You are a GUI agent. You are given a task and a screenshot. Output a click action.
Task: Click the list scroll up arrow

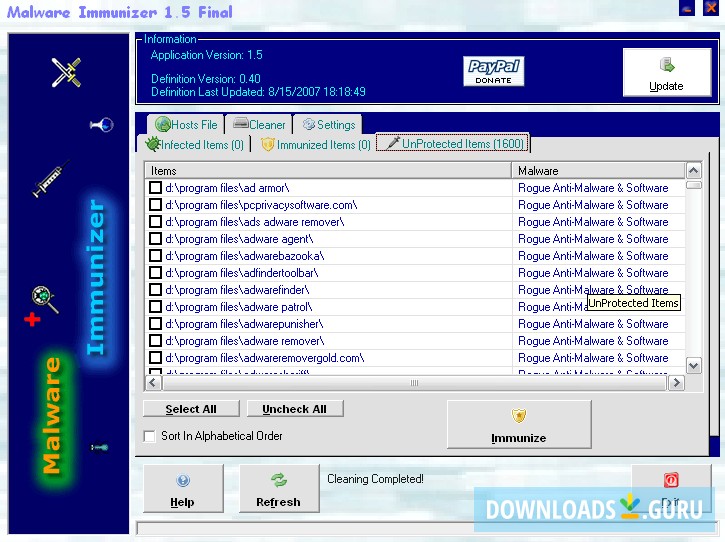click(693, 171)
